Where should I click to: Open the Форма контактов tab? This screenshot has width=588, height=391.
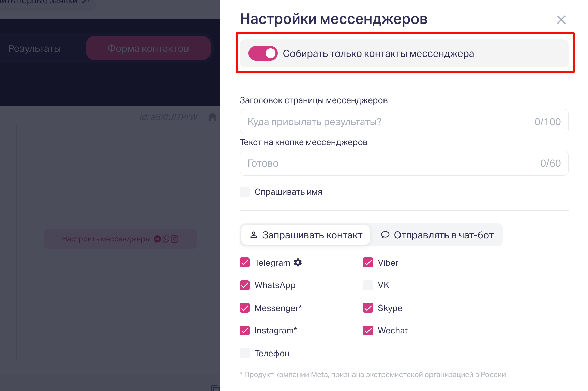point(148,48)
